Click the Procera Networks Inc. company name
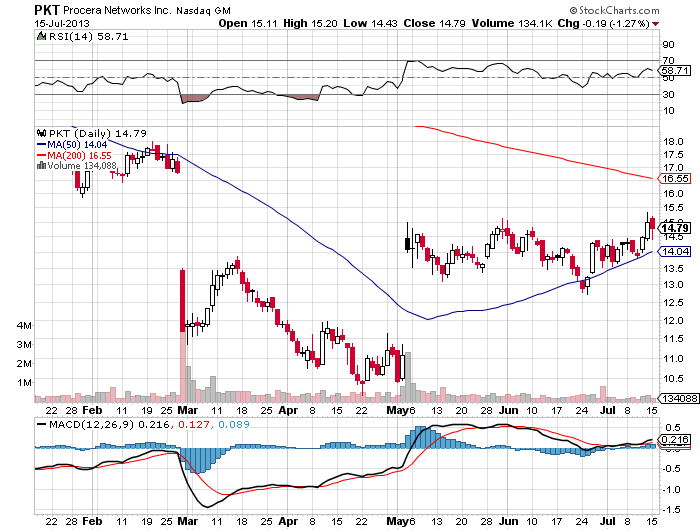Viewport: 700px width, 530px height. (117, 10)
